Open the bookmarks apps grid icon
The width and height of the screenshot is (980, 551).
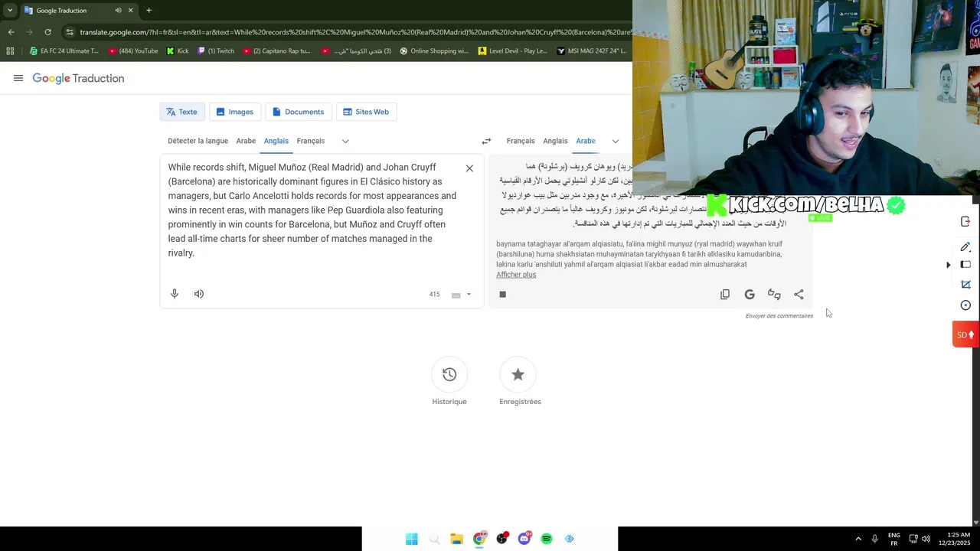click(x=10, y=51)
